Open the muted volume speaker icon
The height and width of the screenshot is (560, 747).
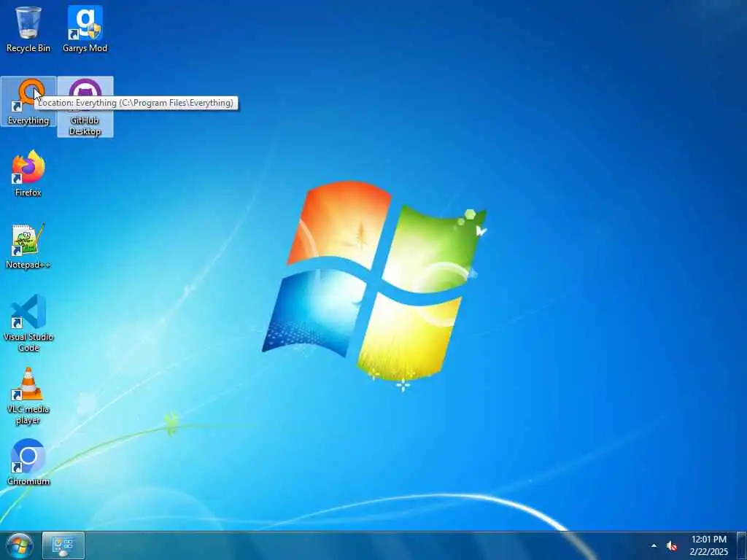tap(672, 545)
